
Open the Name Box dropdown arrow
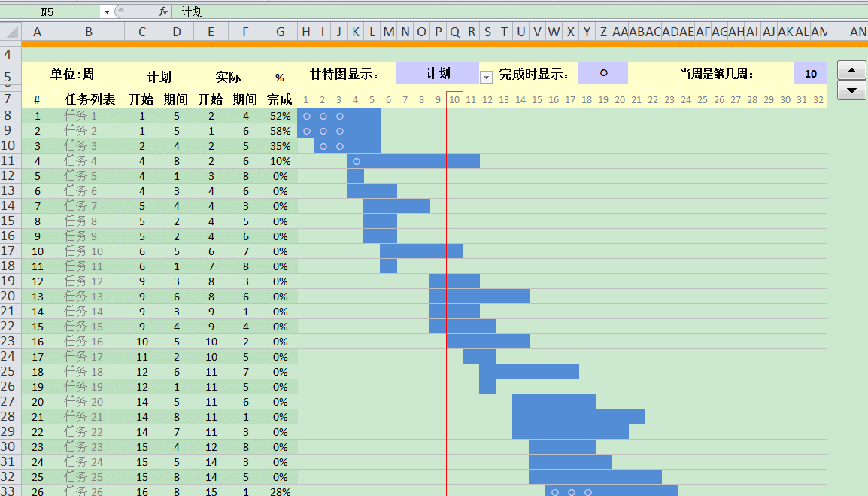(107, 11)
